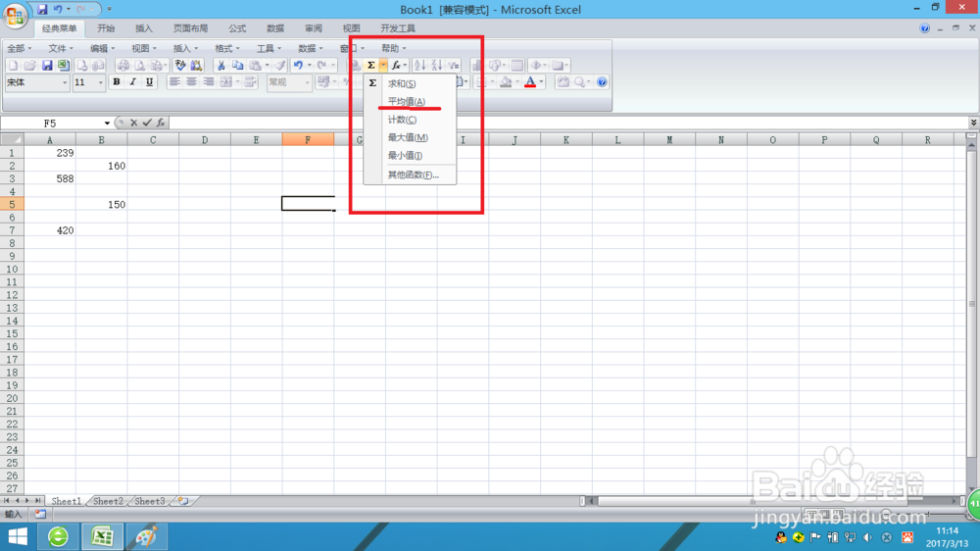Open the font name 宋体 dropdown

[x=65, y=82]
